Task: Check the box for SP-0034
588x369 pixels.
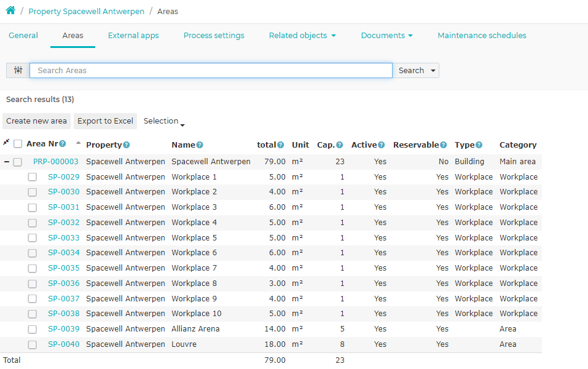Action: coord(32,253)
